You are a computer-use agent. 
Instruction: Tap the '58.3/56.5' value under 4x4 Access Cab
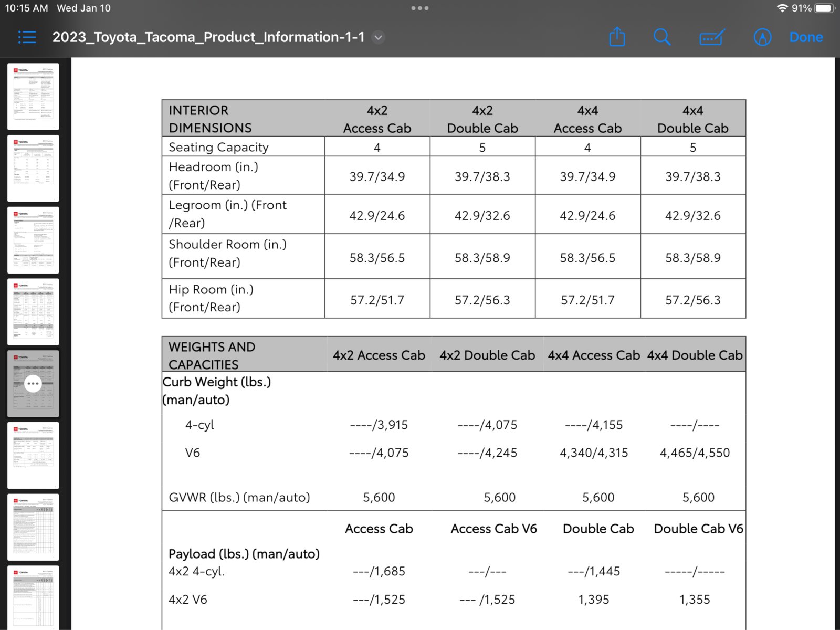[x=587, y=258]
